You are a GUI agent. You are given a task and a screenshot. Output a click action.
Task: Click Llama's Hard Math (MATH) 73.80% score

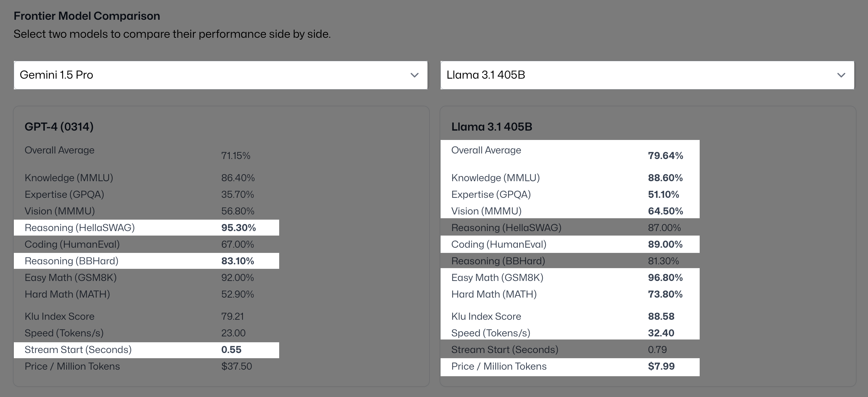(665, 294)
